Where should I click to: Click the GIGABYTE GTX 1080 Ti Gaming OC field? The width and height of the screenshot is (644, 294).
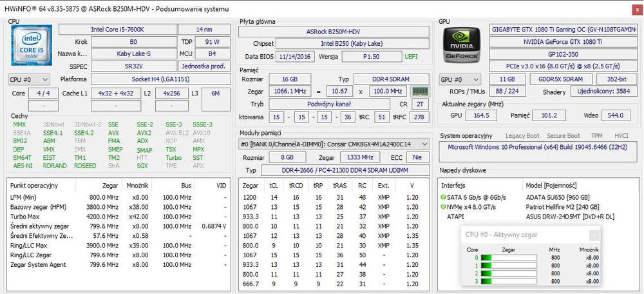click(563, 30)
